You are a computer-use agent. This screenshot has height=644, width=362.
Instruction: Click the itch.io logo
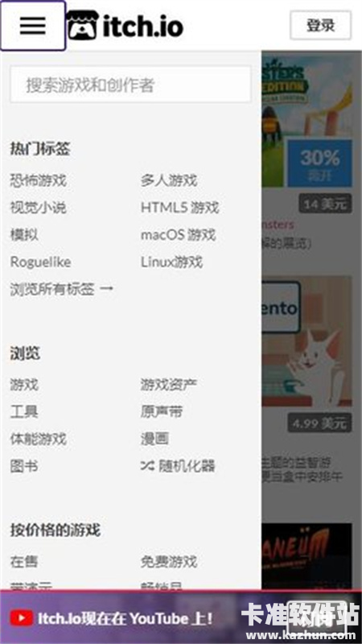(x=125, y=26)
